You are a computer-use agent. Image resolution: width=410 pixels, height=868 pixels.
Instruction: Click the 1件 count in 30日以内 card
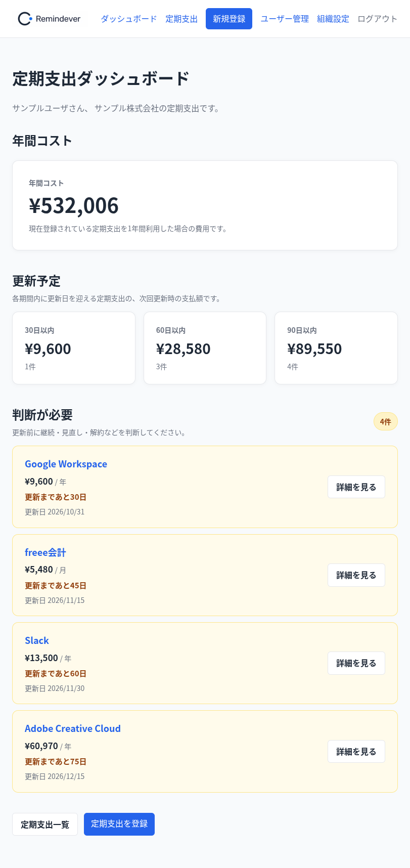[30, 367]
